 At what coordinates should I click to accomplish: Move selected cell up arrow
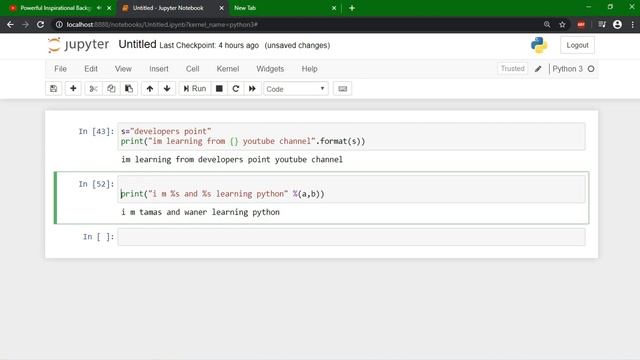[150, 89]
